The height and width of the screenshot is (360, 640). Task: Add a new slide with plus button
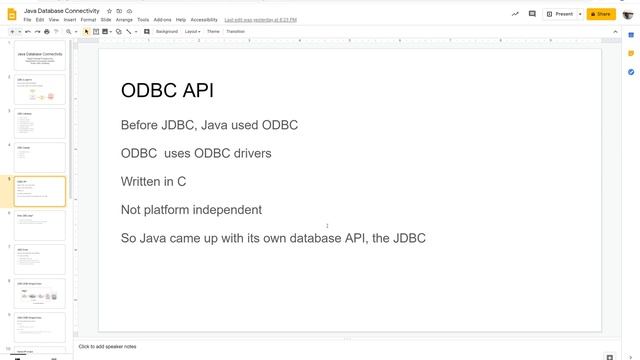pyautogui.click(x=12, y=31)
